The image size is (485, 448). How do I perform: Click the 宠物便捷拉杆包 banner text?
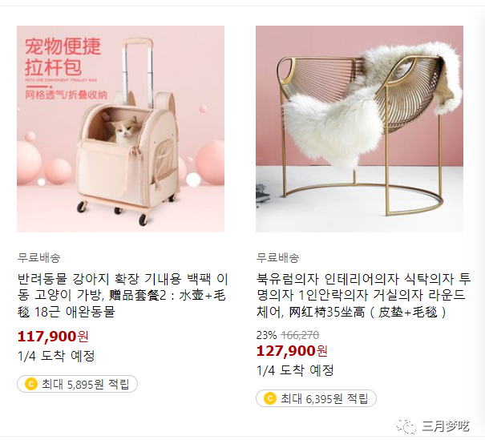(x=63, y=57)
